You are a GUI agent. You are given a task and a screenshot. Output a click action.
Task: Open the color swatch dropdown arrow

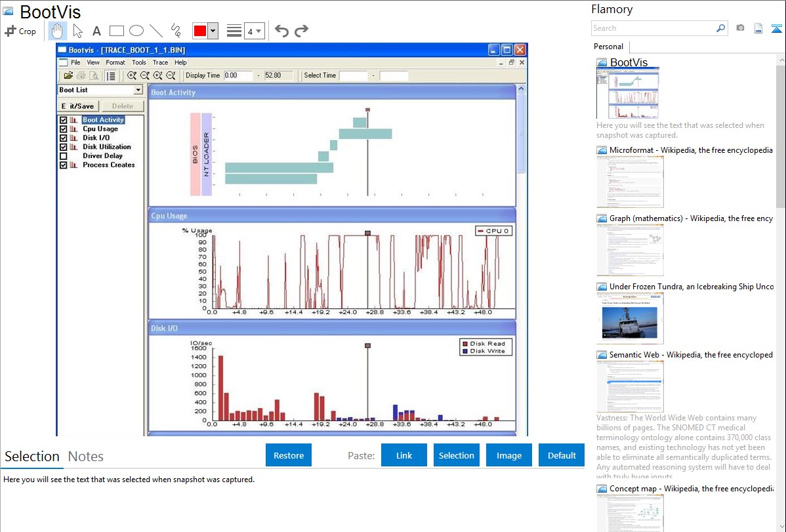[213, 31]
